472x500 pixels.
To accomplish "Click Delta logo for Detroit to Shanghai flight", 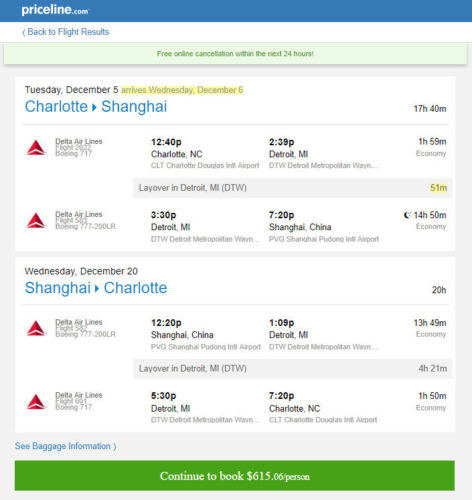I will tap(36, 221).
